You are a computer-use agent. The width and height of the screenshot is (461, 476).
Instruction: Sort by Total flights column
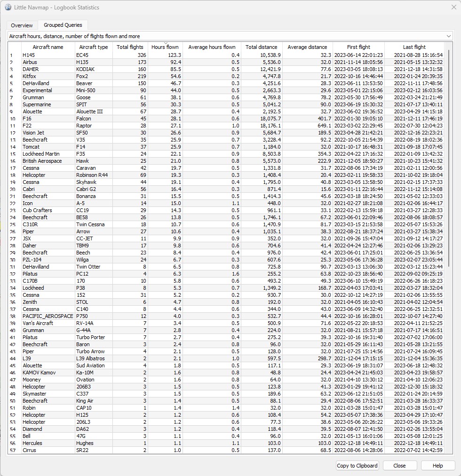pos(130,47)
